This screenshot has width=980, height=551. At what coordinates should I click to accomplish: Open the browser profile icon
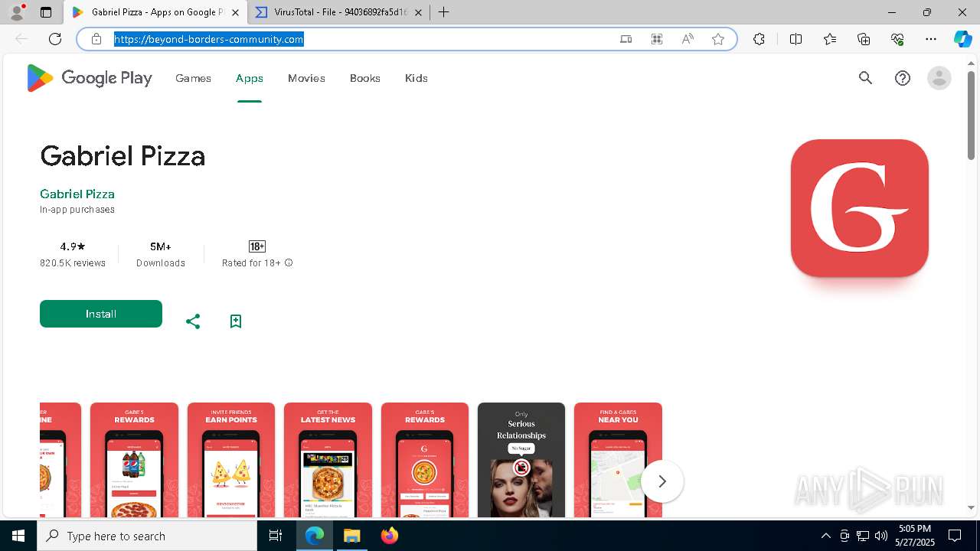point(17,12)
